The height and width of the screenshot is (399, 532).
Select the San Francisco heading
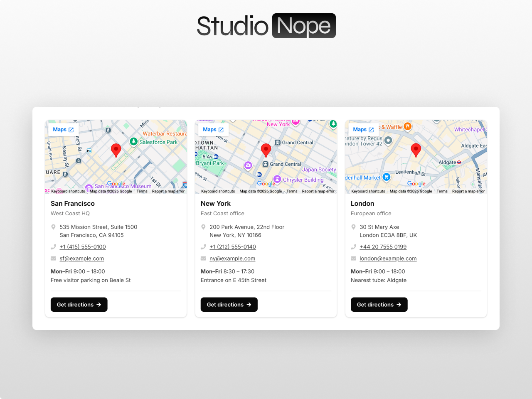(73, 204)
